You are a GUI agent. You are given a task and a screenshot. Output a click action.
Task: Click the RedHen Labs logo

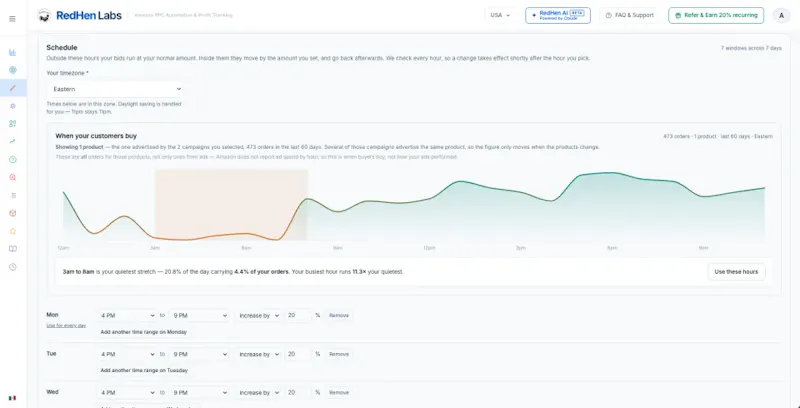pos(80,15)
